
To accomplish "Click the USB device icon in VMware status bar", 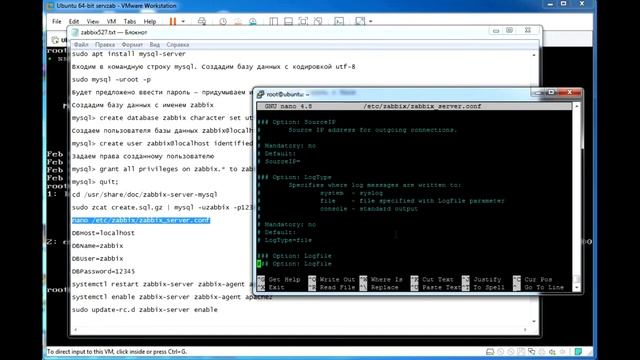I will pos(562,351).
